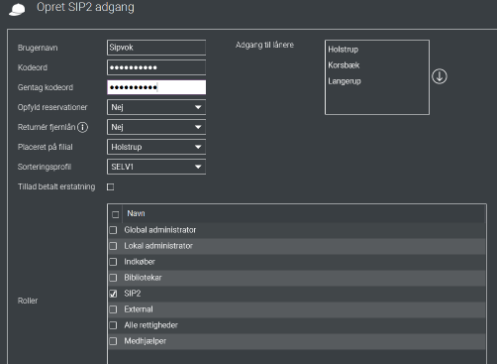Viewport: 497px width, 364px height.
Task: Select all roles via Navn header checkbox
Action: 115,214
